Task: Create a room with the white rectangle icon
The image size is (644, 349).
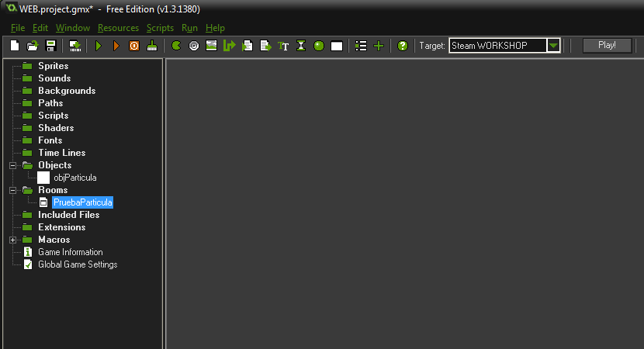Action: tap(337, 46)
